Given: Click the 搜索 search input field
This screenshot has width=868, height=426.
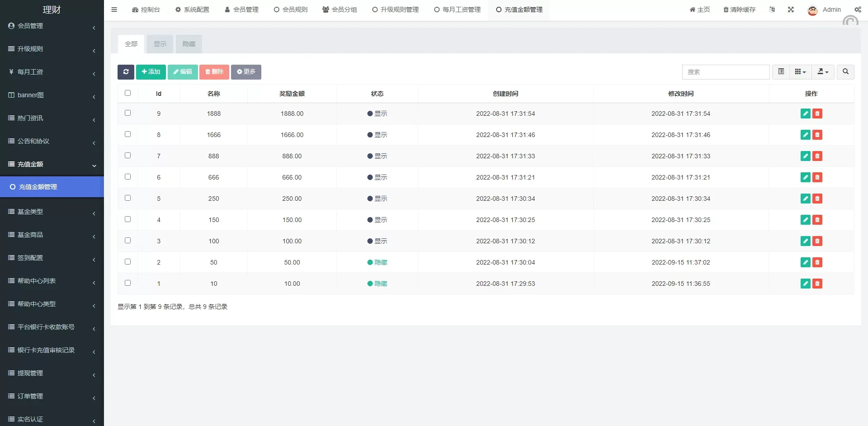Looking at the screenshot, I should (726, 72).
